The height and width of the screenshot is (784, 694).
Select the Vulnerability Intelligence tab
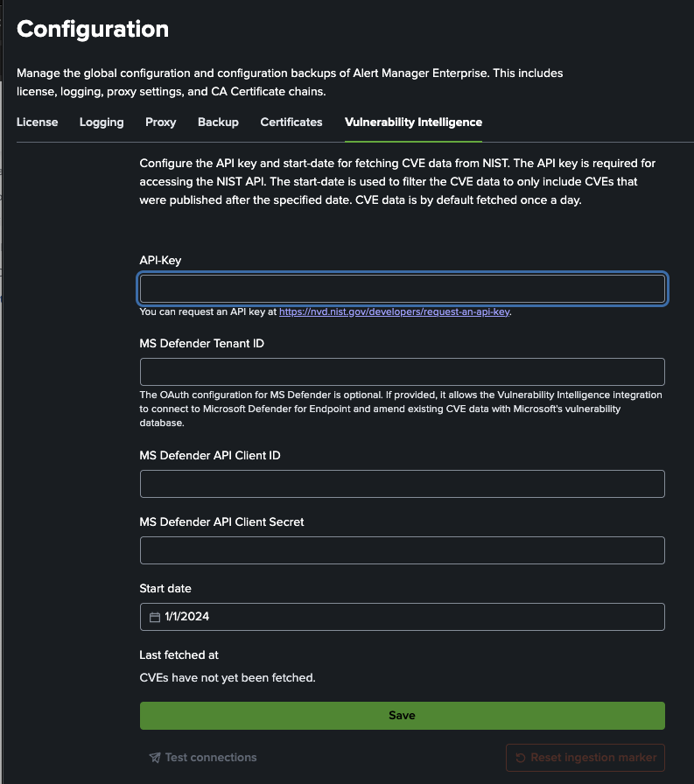coord(412,122)
